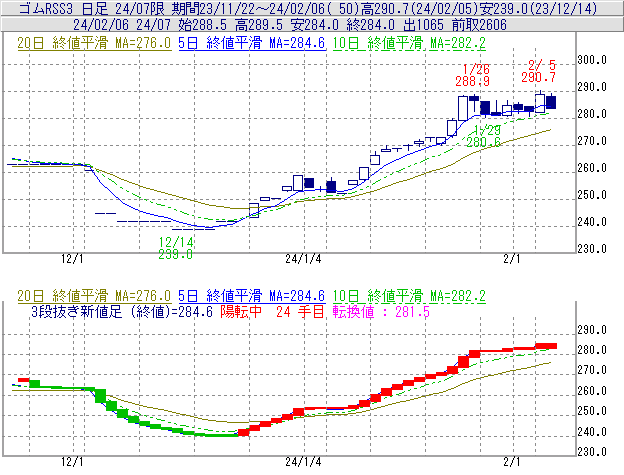Click upper chart 240.0 price axis label
Image resolution: width=624 pixels, height=475 pixels.
pyautogui.click(x=592, y=222)
